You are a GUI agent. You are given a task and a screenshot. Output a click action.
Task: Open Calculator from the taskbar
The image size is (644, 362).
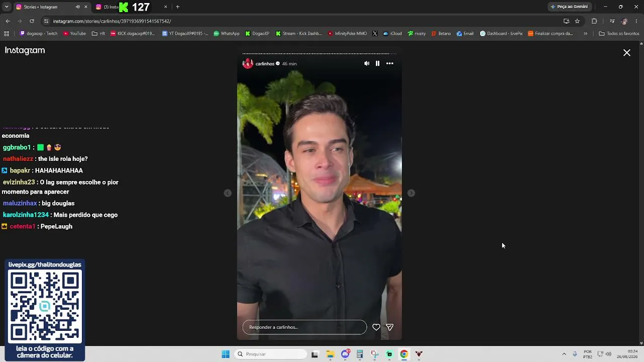coord(360,354)
